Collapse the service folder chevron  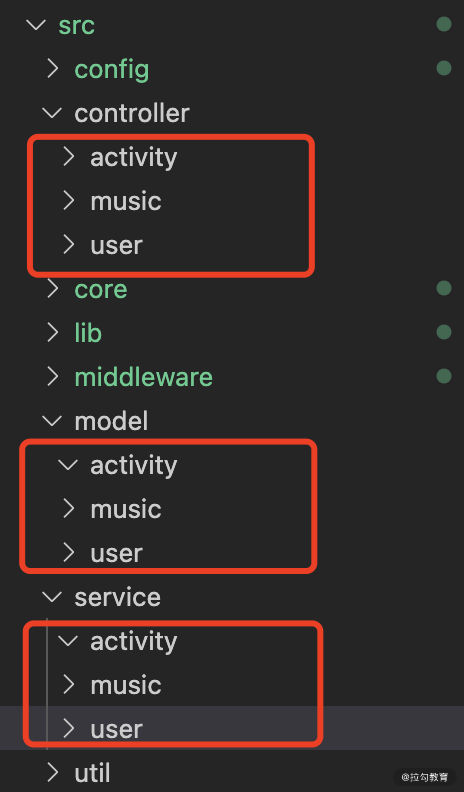tap(53, 597)
